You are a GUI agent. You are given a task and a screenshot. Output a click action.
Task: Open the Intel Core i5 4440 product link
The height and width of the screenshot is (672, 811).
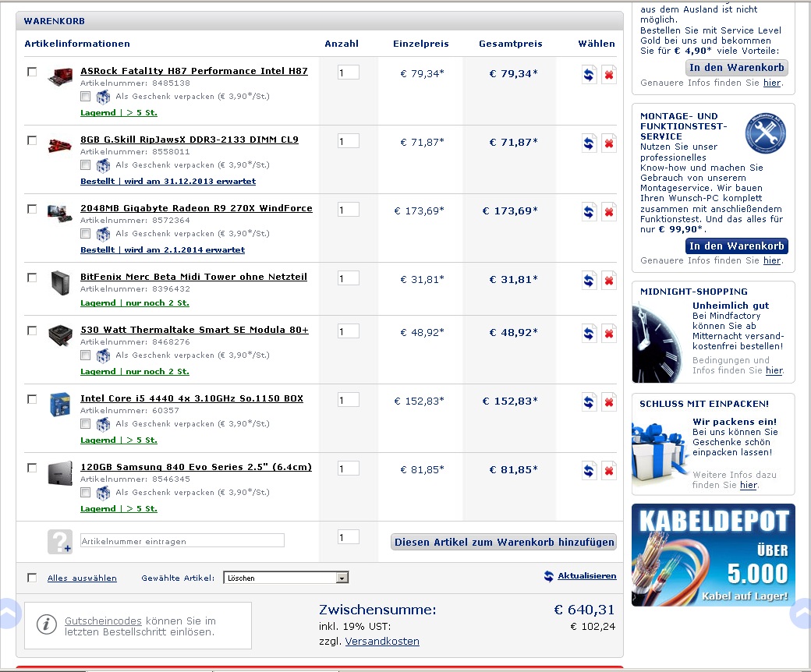192,398
